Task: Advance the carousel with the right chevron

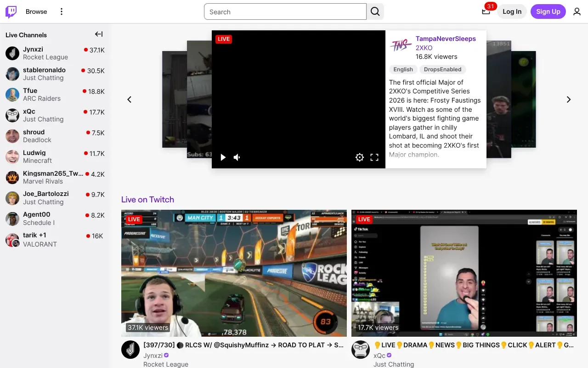Action: tap(569, 99)
